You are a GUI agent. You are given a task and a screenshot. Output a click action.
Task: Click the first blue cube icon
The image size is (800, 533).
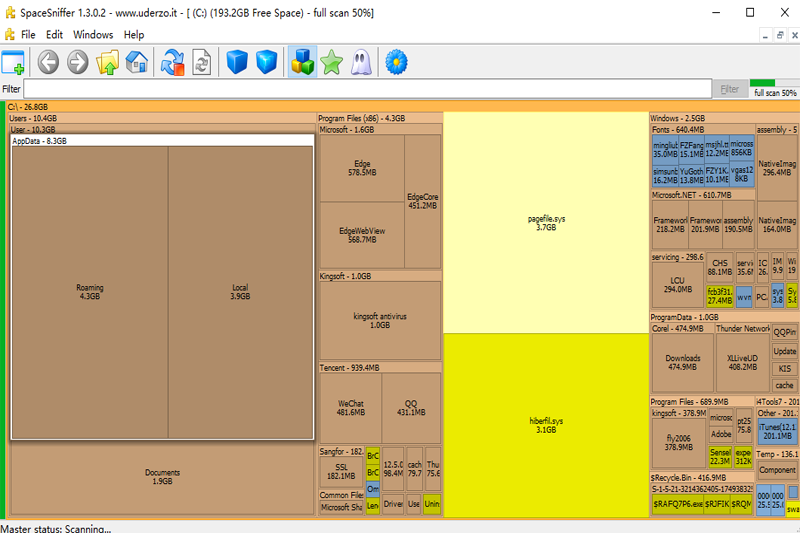(236, 62)
